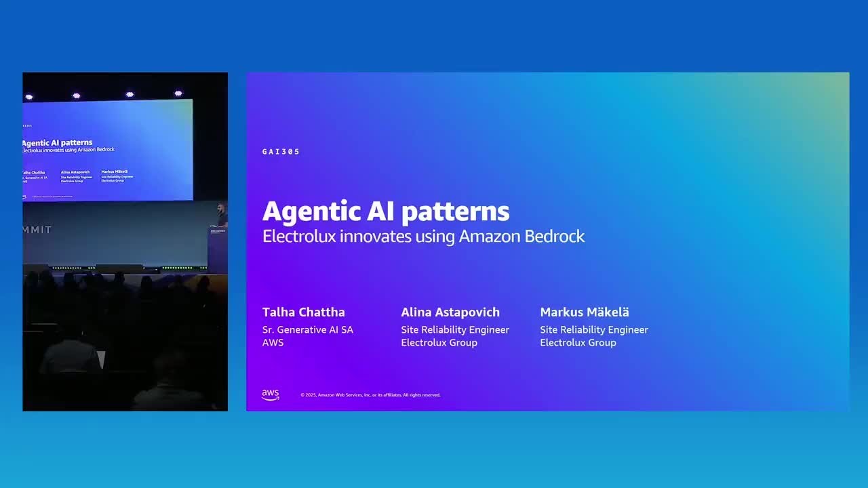
Task: Click the copyright notice on the slide
Action: point(370,395)
